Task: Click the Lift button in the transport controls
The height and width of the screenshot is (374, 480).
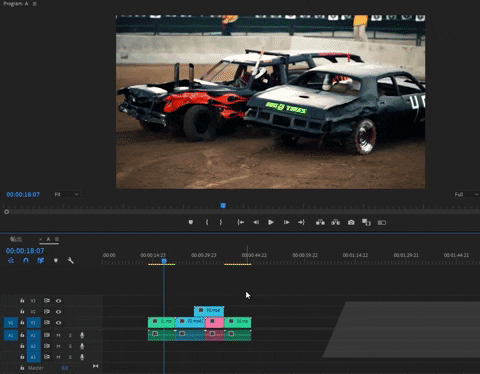Action: 320,222
